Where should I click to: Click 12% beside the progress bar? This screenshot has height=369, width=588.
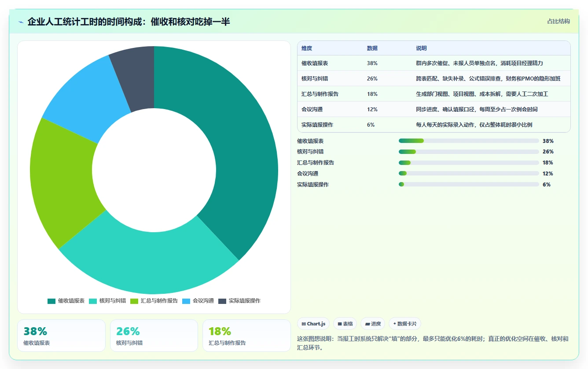(x=548, y=174)
